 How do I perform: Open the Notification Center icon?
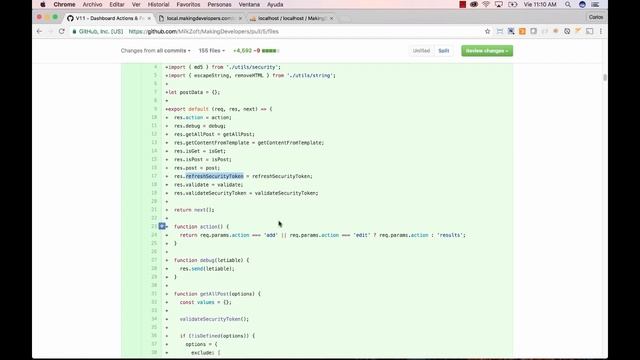pyautogui.click(x=595, y=4)
